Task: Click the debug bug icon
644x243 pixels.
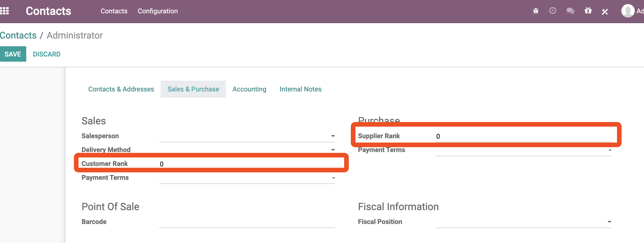Action: (x=536, y=11)
